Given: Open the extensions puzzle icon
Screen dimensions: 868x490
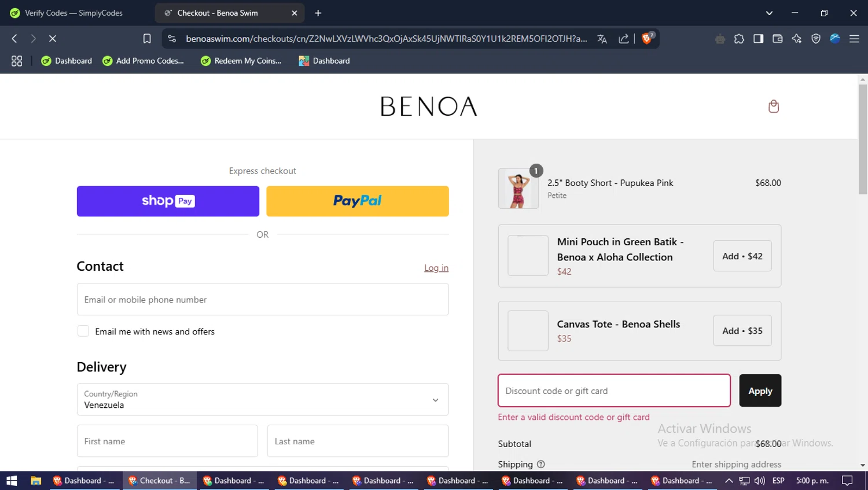Looking at the screenshot, I should click(739, 39).
